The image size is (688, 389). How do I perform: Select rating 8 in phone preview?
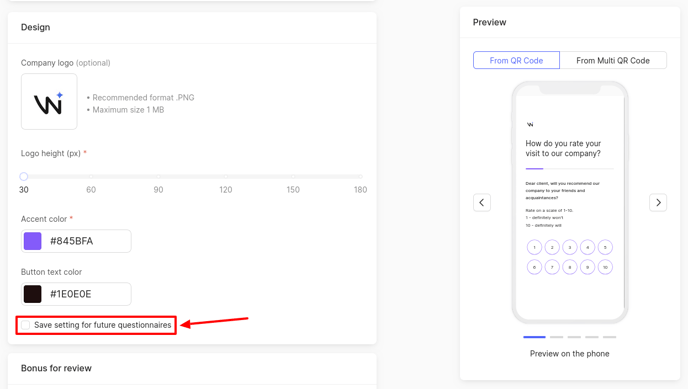[570, 267]
